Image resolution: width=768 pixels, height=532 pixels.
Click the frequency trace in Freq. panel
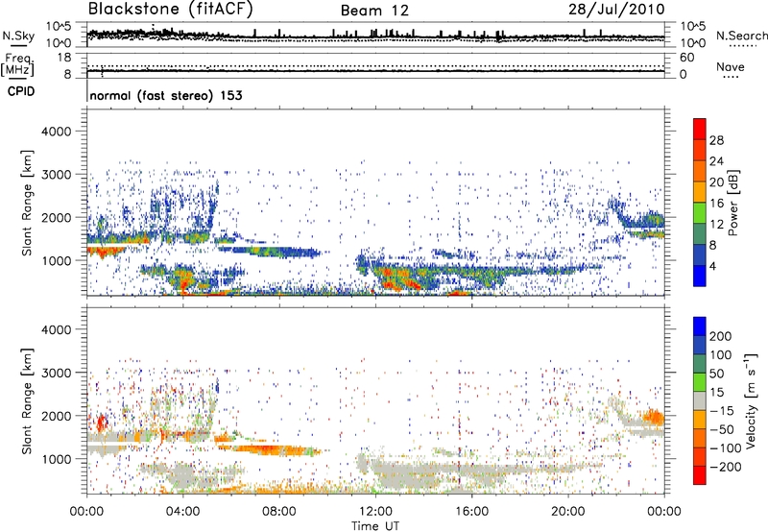coord(375,71)
